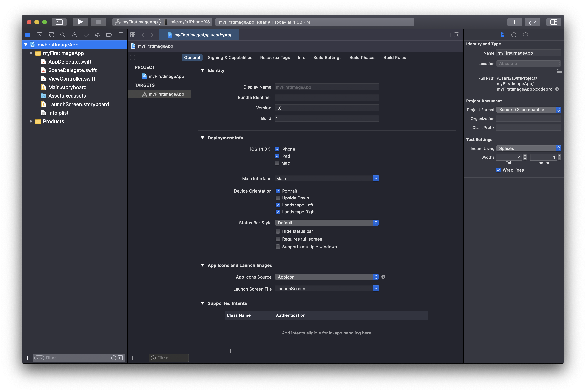Click arrow next to App Icons Source

383,277
